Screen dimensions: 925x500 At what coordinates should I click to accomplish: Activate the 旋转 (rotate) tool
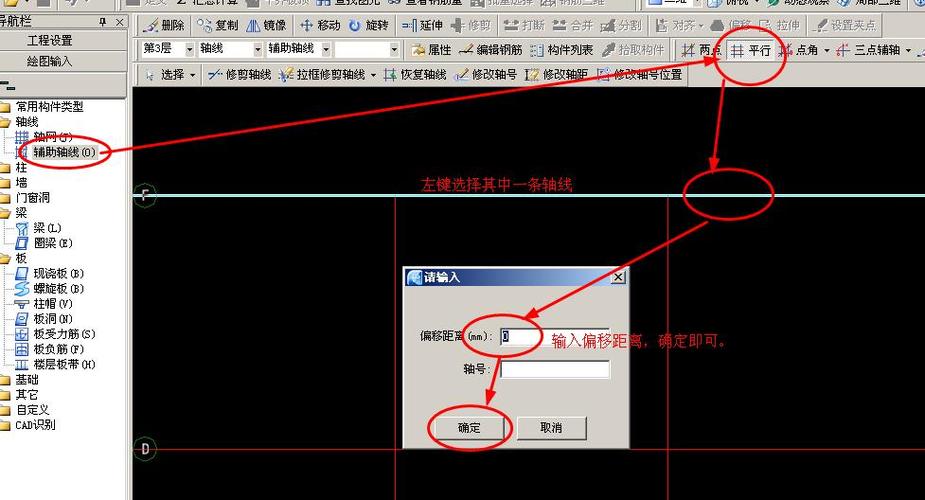[x=369, y=25]
